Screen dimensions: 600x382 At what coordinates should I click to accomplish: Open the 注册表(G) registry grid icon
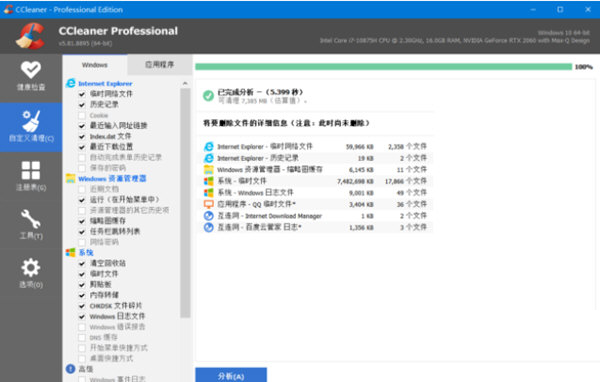pyautogui.click(x=31, y=170)
